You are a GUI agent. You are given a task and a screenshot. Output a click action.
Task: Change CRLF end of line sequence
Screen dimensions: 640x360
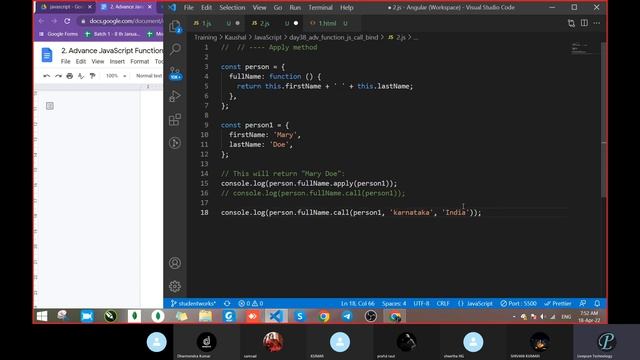coord(443,303)
